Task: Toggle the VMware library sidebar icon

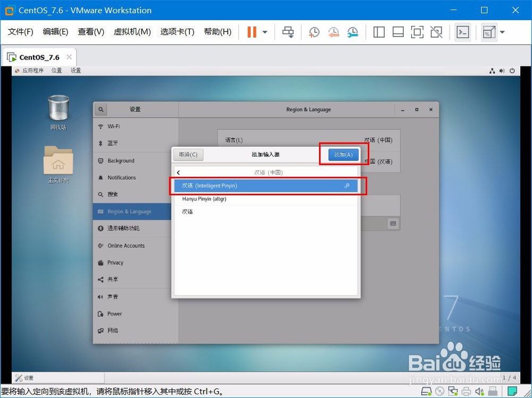Action: (379, 32)
